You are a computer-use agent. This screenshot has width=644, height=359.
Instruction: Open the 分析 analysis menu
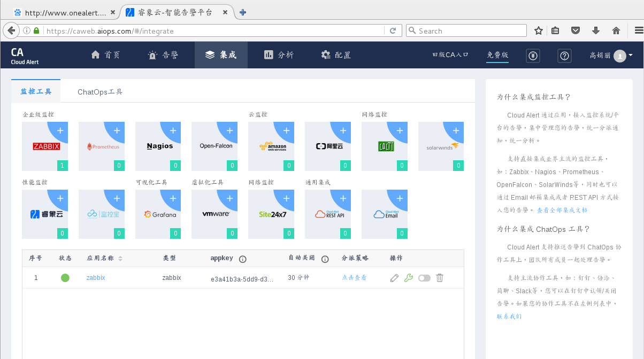point(279,55)
